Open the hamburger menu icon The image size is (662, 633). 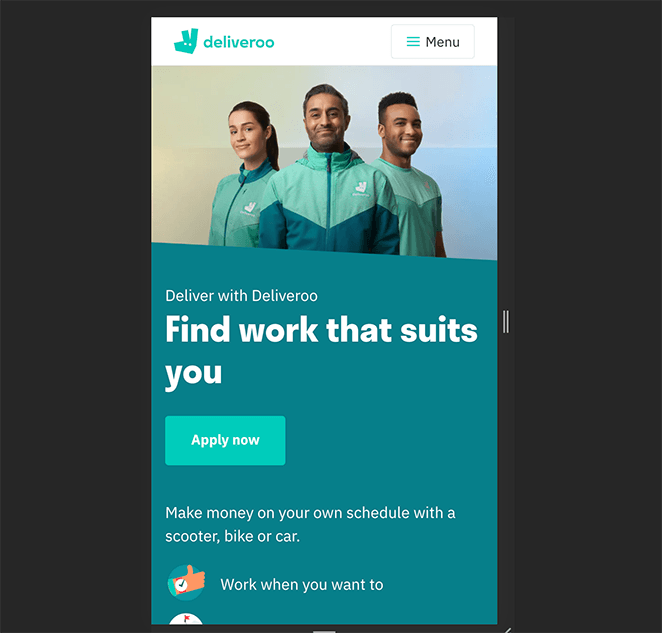(413, 41)
